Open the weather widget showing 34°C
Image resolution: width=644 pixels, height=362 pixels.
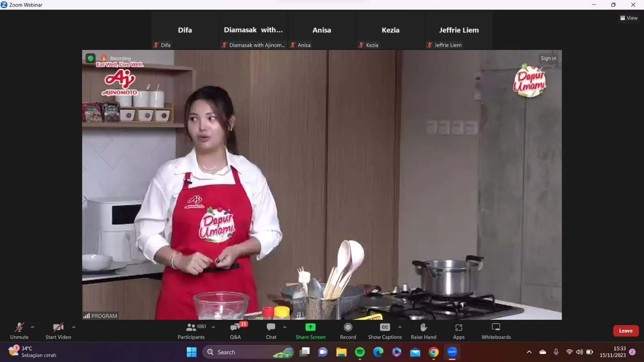33,352
